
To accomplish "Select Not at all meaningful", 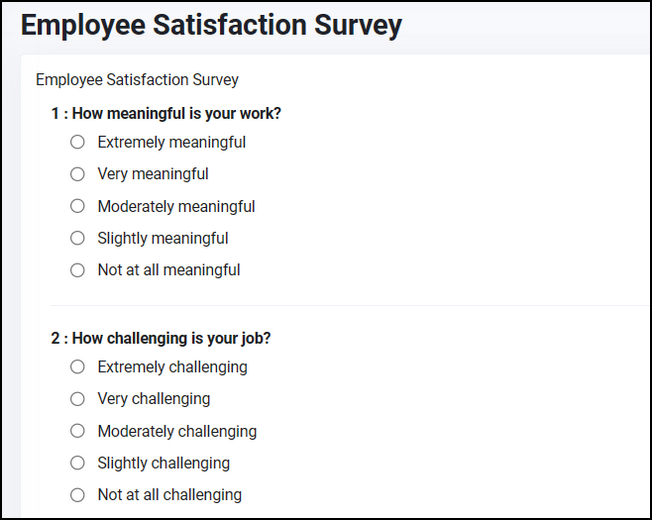I will coord(77,270).
